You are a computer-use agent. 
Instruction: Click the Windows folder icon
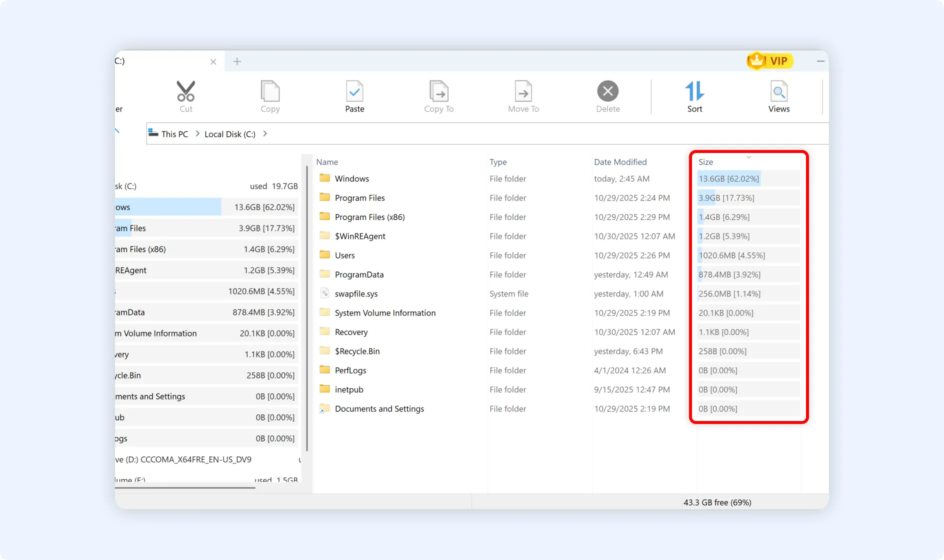323,178
